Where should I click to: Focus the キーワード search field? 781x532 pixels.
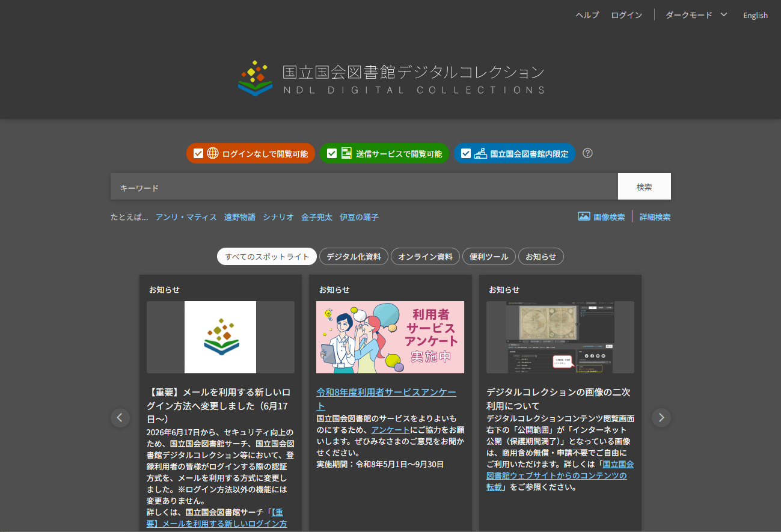[364, 186]
